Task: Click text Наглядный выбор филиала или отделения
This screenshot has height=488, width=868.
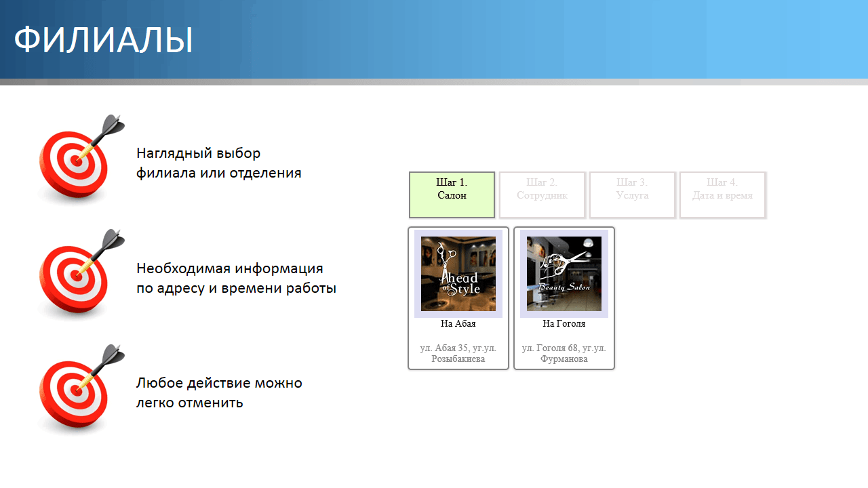Action: 218,163
